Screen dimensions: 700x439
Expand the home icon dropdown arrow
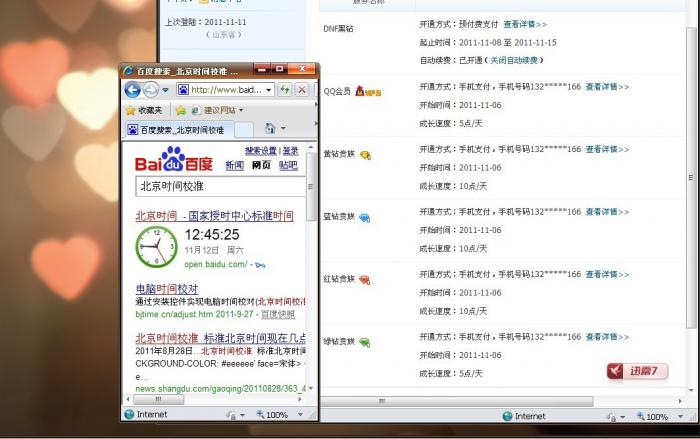tap(283, 129)
